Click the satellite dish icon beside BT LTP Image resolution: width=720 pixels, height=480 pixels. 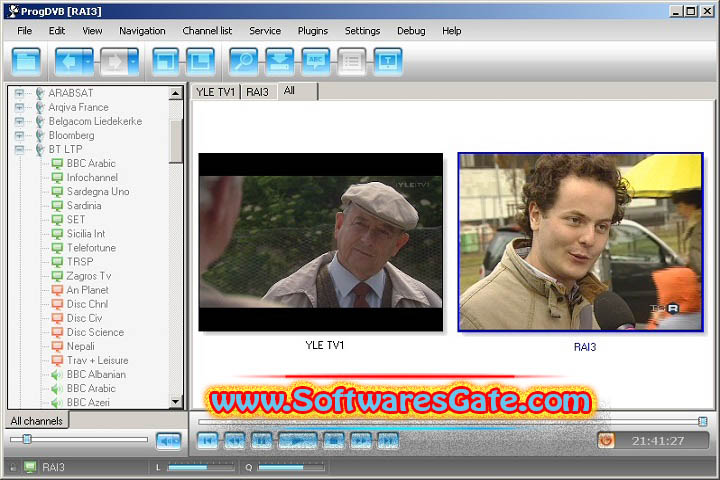(x=40, y=149)
